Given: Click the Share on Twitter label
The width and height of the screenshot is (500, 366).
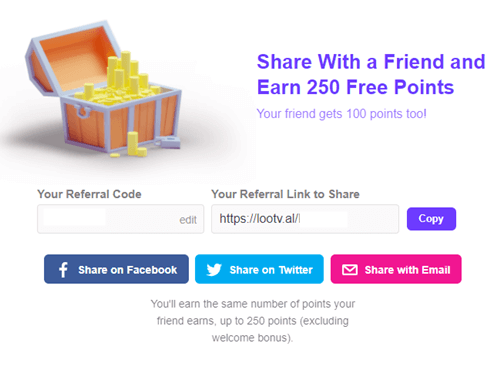Looking at the screenshot, I should click(271, 270).
